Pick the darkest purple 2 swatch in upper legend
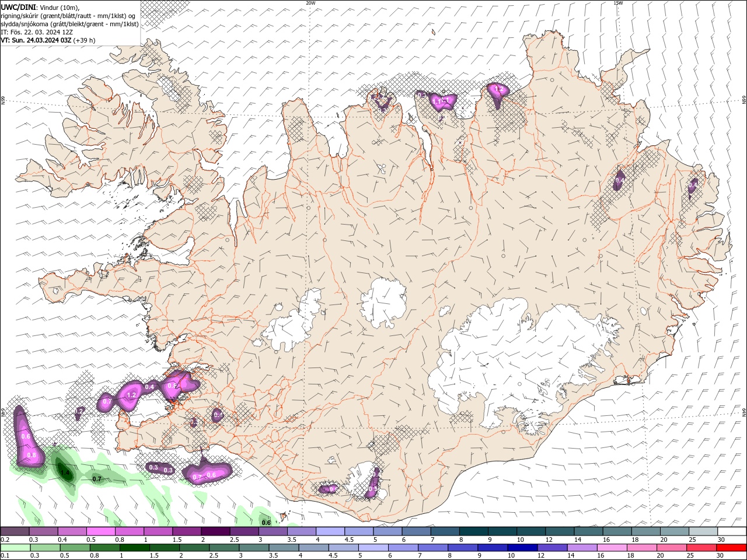 coord(215,531)
